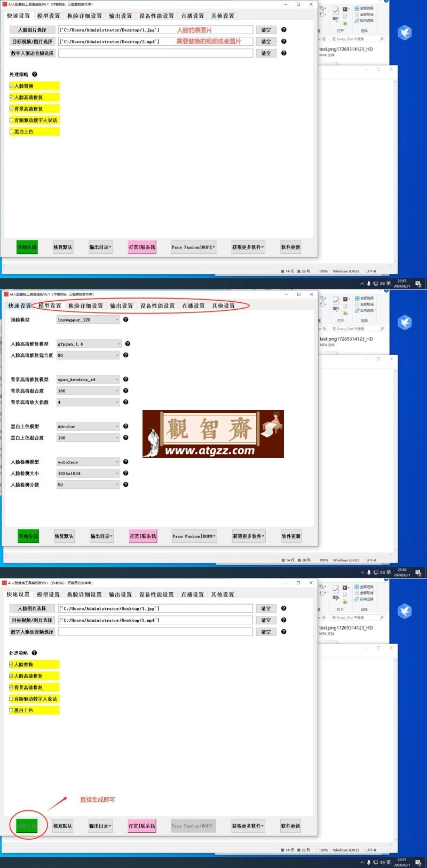
Task: Open 直播设置 tab in 23:56 screenshot
Action: coord(193,306)
